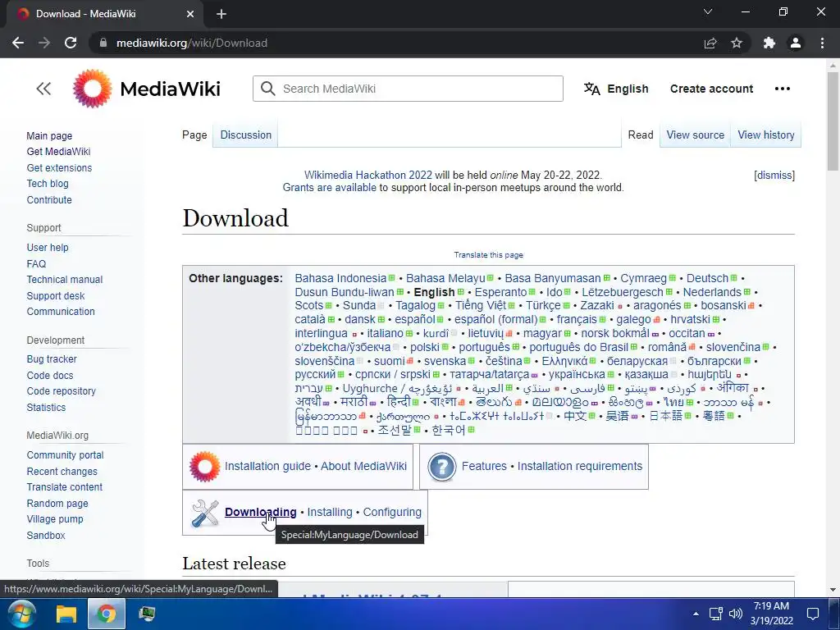Open the Installation guide link
This screenshot has width=840, height=630.
tap(268, 466)
